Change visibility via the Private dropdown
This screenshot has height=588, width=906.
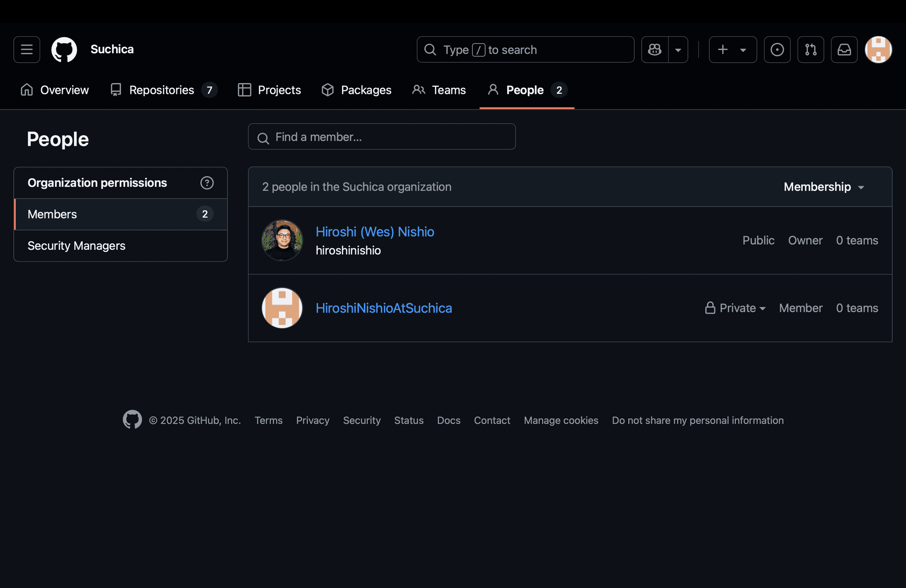tap(735, 308)
